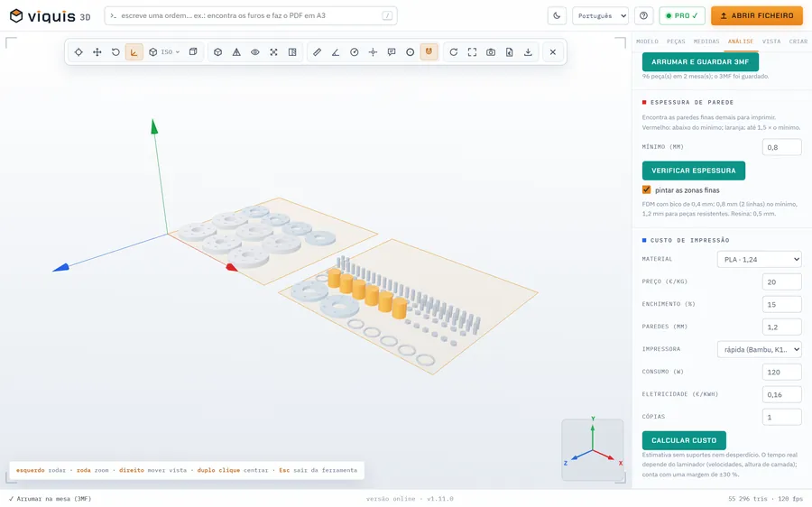The width and height of the screenshot is (812, 507).
Task: Activate the pan move tool
Action: click(97, 52)
